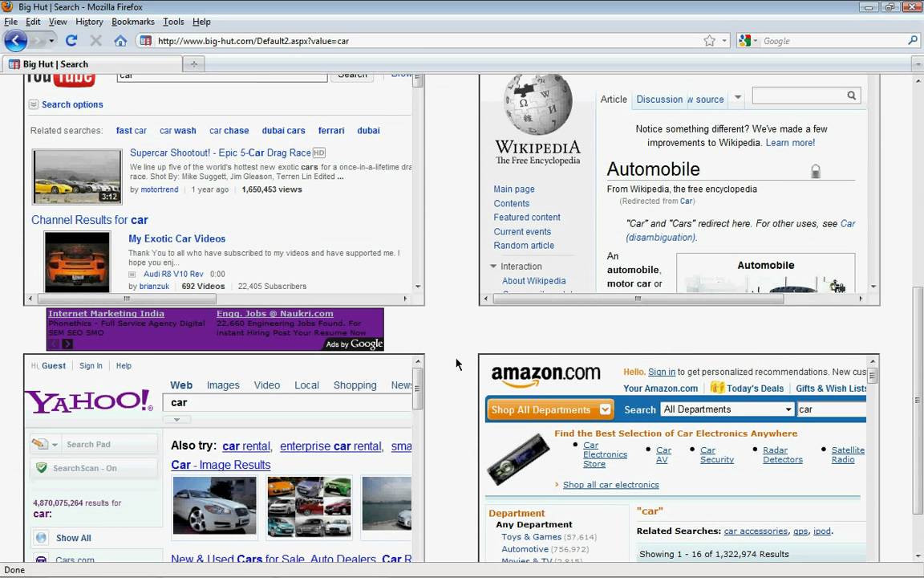Click the next arrow on the Google ads banner

67,344
